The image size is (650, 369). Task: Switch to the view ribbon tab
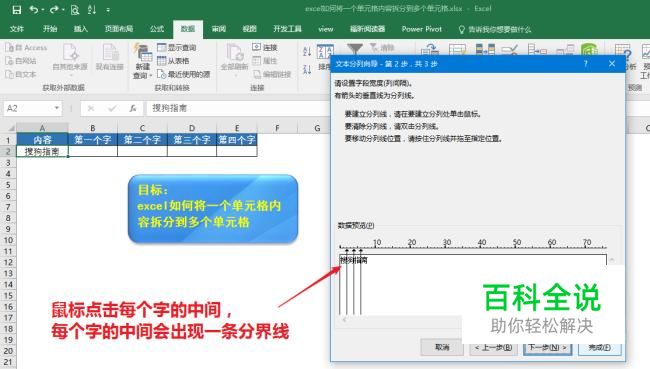[x=325, y=29]
